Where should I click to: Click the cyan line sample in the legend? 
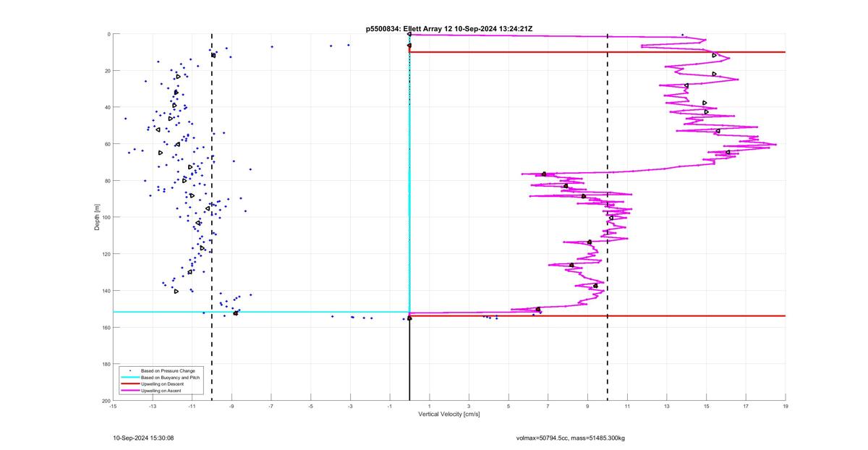pyautogui.click(x=130, y=377)
